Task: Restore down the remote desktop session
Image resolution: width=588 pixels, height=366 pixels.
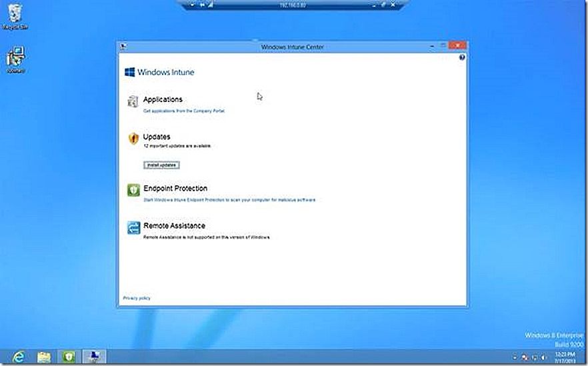Action: (383, 5)
